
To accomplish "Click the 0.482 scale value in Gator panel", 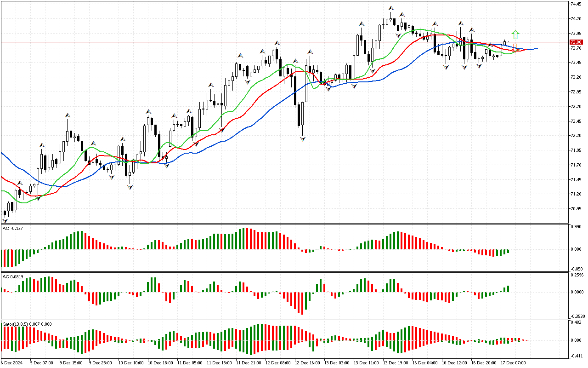I will point(576,322).
